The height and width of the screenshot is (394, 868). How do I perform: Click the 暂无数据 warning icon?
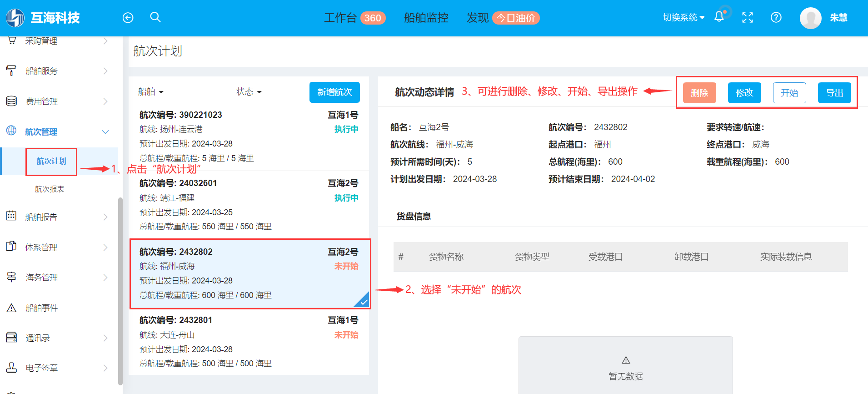point(626,360)
